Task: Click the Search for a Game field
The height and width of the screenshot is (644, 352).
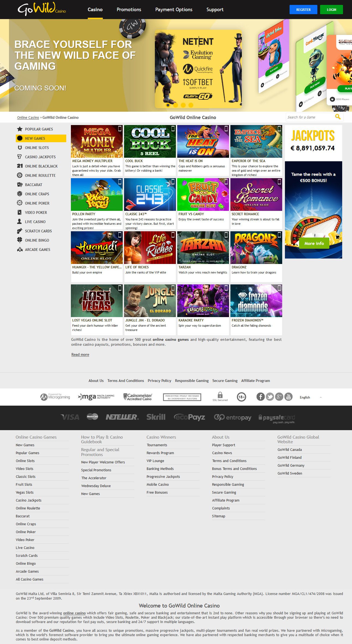Action: [x=310, y=117]
